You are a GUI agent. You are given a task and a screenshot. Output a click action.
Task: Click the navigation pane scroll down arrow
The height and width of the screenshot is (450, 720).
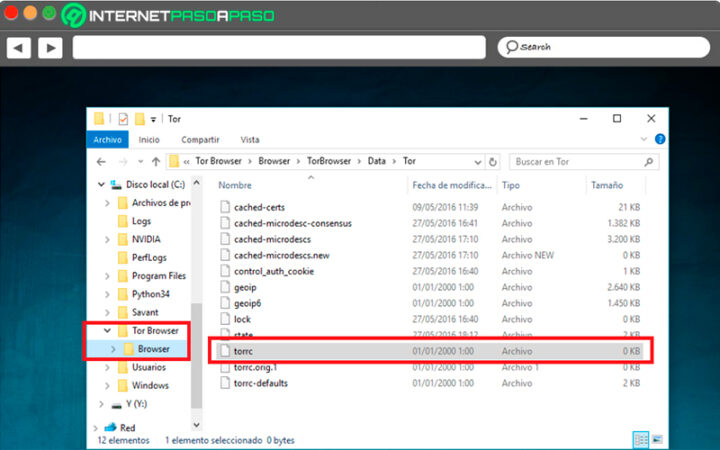coord(197,425)
